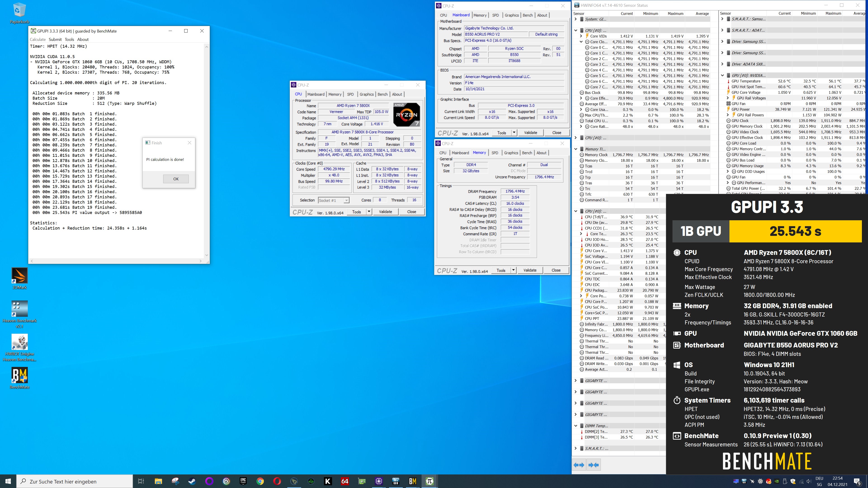Expand the System: GI... sensor group in HWiNFO
The image size is (868, 488).
click(x=576, y=19)
